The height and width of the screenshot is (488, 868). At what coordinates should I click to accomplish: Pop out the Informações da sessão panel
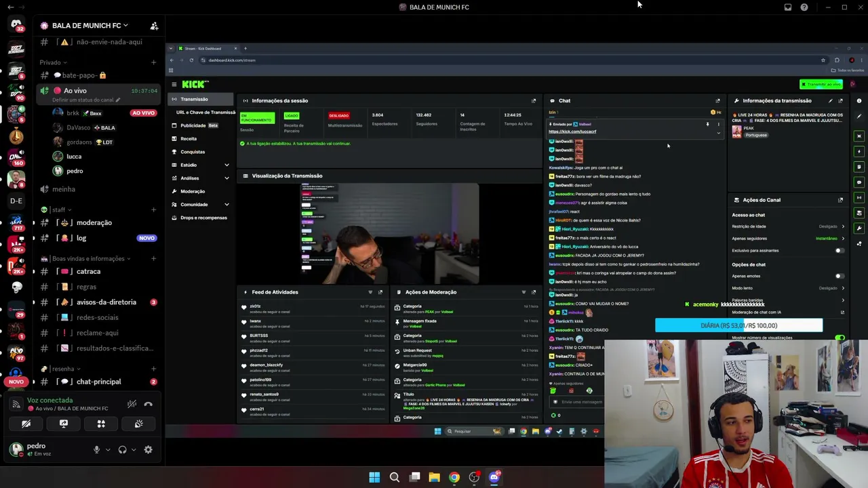(x=534, y=101)
